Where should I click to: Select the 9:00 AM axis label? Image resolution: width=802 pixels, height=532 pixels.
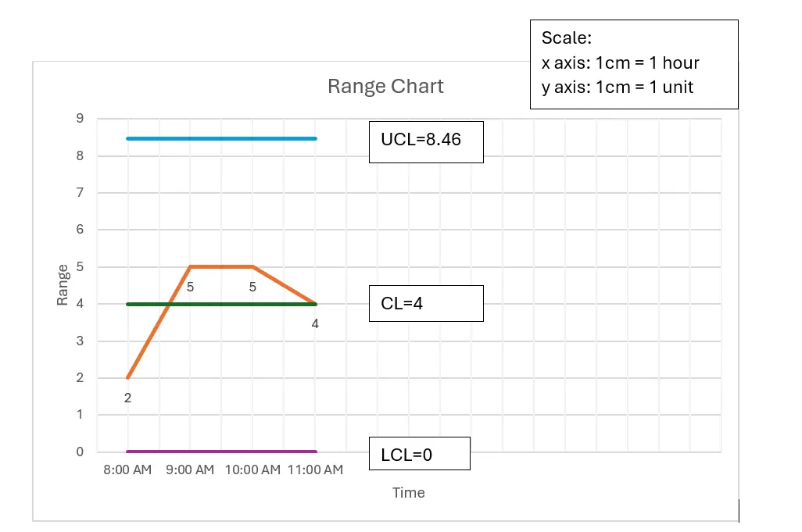pyautogui.click(x=190, y=470)
